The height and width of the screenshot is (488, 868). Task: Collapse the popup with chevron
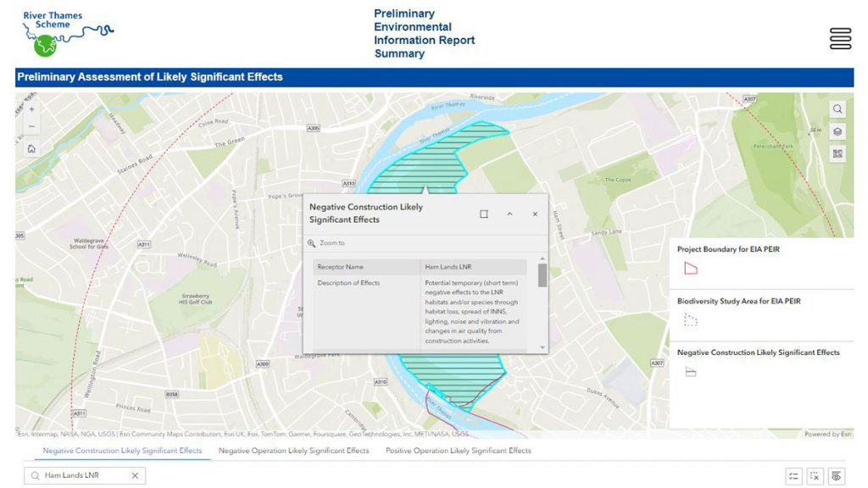509,214
